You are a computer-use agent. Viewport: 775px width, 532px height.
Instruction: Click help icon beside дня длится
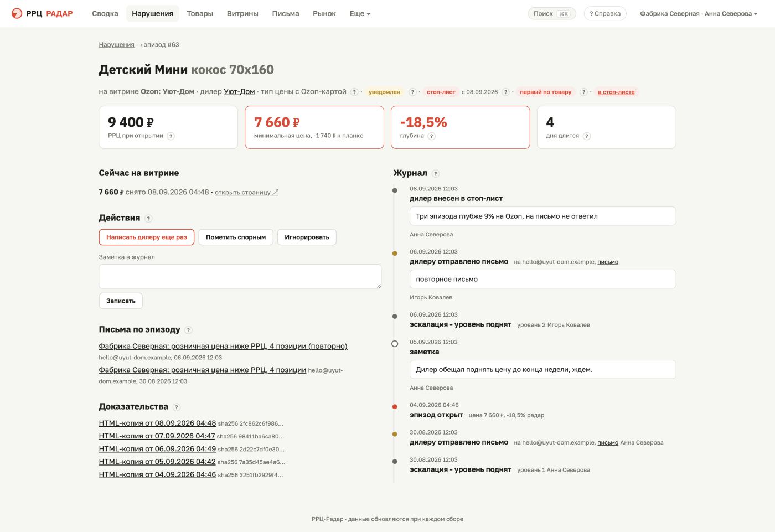coord(587,136)
